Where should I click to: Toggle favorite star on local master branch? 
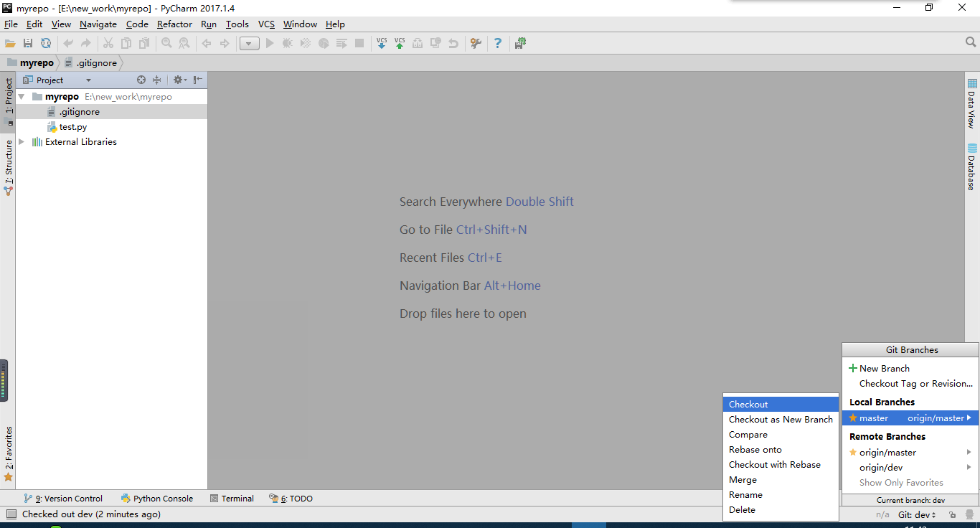(x=853, y=418)
